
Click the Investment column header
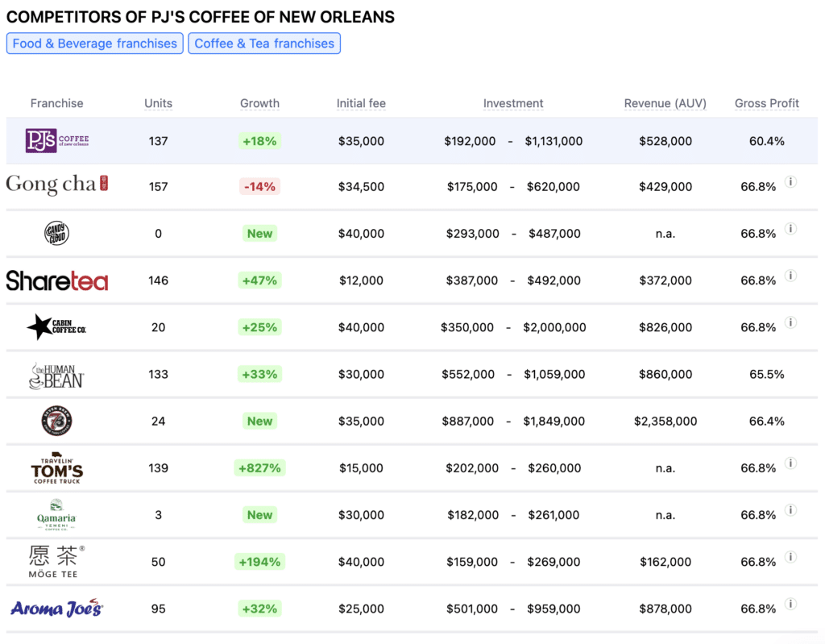(513, 103)
